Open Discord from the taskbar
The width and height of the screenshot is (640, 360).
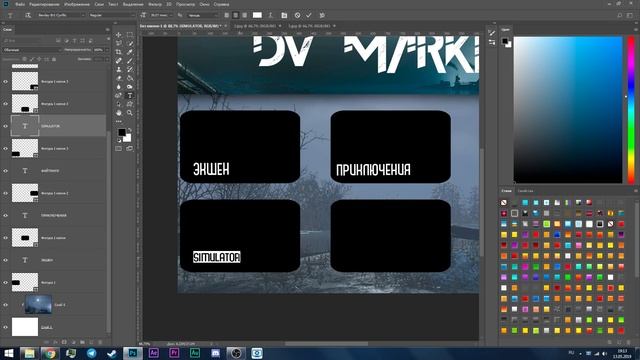point(216,353)
